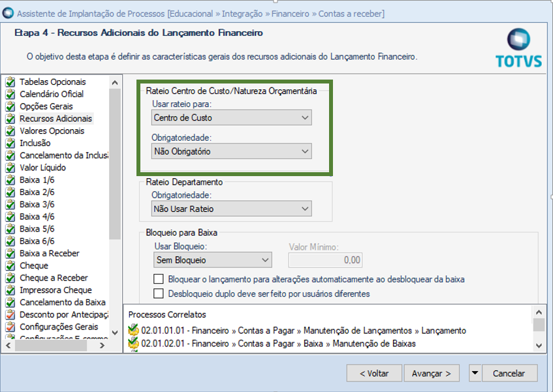This screenshot has width=553, height=392.
Task: Open the Usar rateio para dropdown
Action: tap(231, 117)
